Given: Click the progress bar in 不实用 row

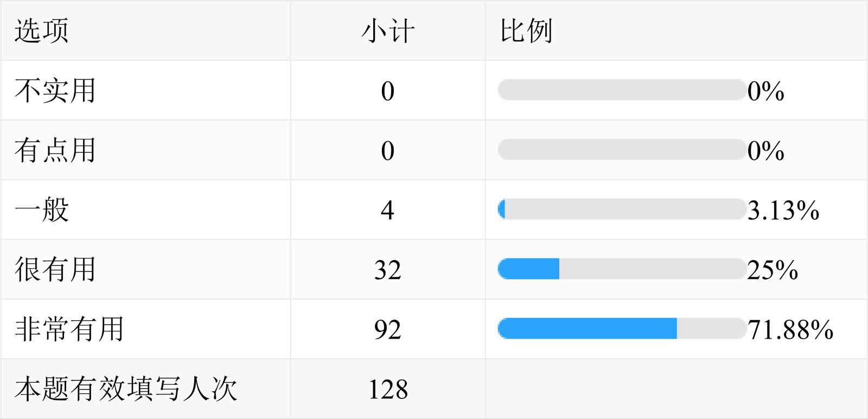Looking at the screenshot, I should point(622,90).
